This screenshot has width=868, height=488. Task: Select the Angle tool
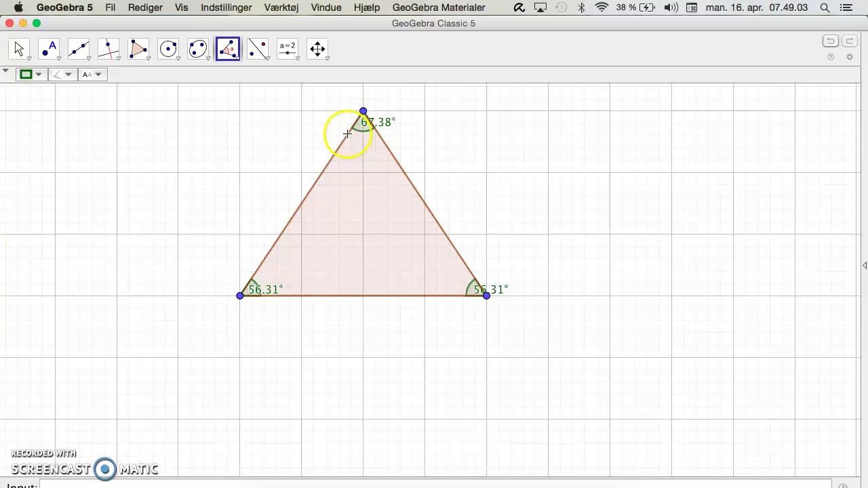(228, 49)
